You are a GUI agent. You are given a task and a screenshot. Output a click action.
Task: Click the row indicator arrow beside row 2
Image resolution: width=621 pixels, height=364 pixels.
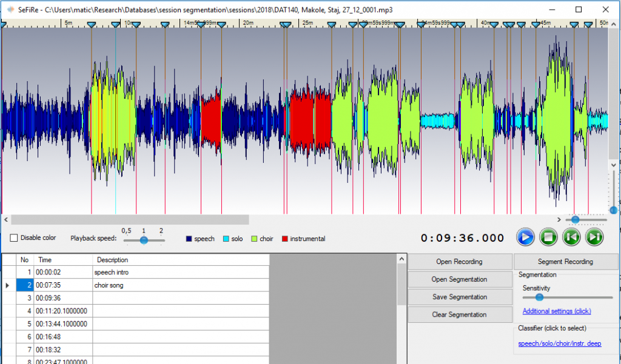[x=7, y=285]
